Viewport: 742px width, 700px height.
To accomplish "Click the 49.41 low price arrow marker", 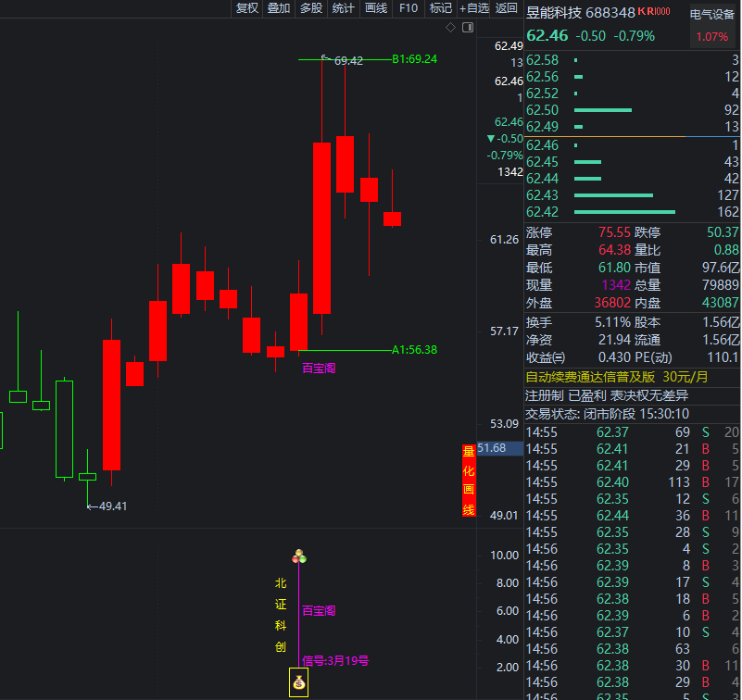I will (x=107, y=506).
